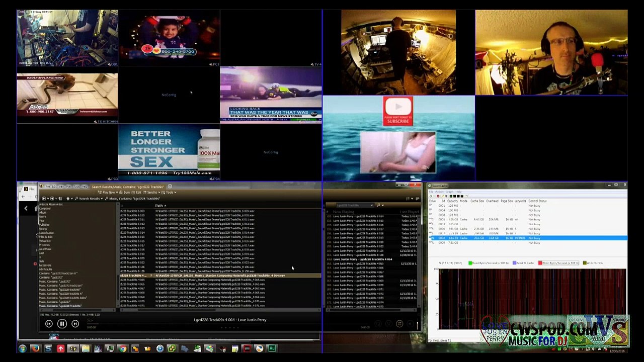Select the saved search "Lgcd272 track21an"
This screenshot has height=362, width=644.
(x=61, y=286)
